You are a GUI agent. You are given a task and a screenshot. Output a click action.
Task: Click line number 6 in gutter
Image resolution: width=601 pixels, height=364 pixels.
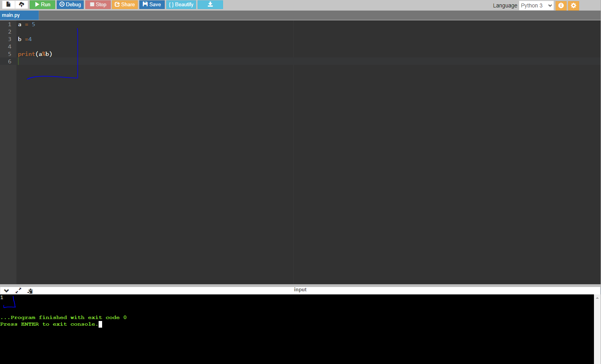pos(10,61)
